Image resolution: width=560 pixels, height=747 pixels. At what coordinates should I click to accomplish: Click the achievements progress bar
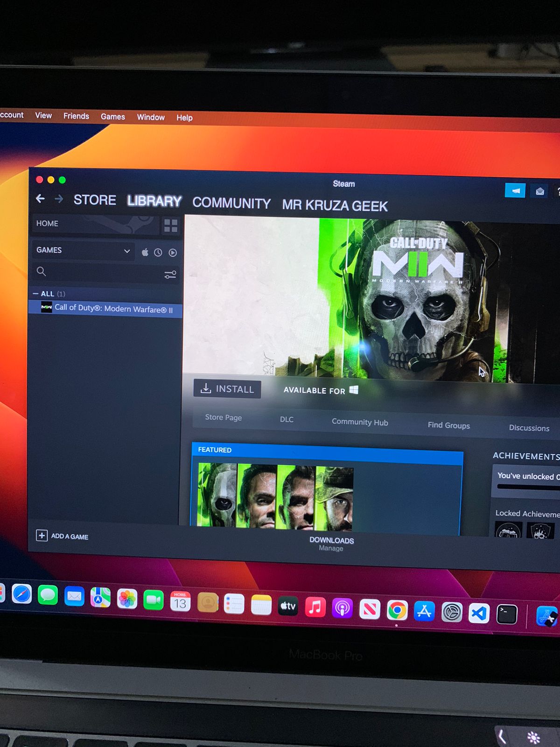tap(528, 486)
